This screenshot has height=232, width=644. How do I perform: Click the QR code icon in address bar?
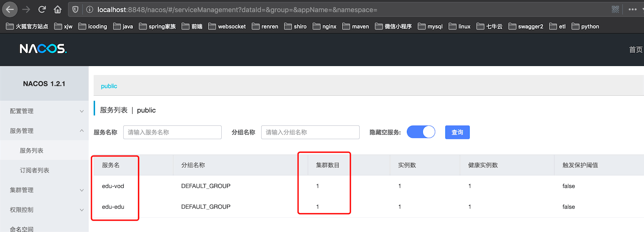click(x=615, y=9)
